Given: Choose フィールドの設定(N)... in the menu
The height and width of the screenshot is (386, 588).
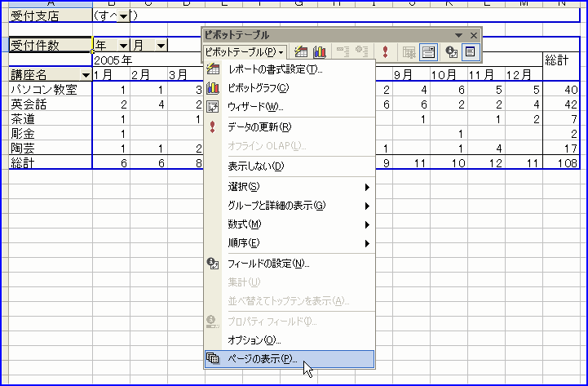Looking at the screenshot, I should coord(290,264).
